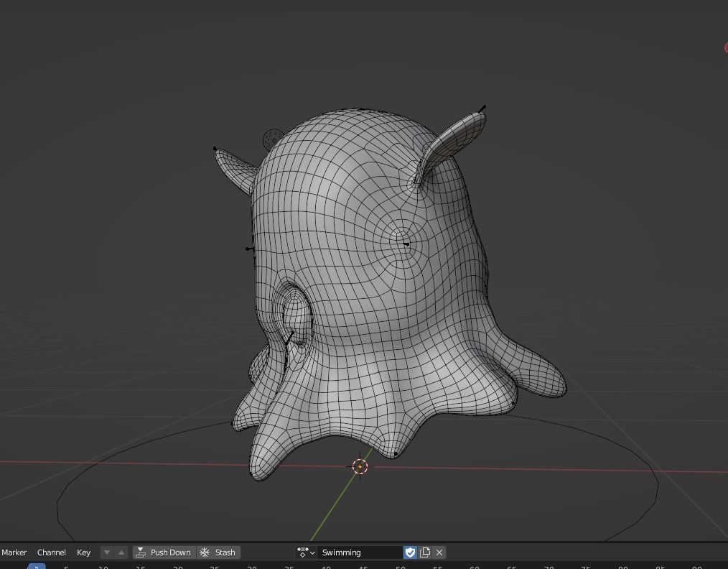Click the down arrow layer navigation button
728x569 pixels.
pyautogui.click(x=107, y=552)
